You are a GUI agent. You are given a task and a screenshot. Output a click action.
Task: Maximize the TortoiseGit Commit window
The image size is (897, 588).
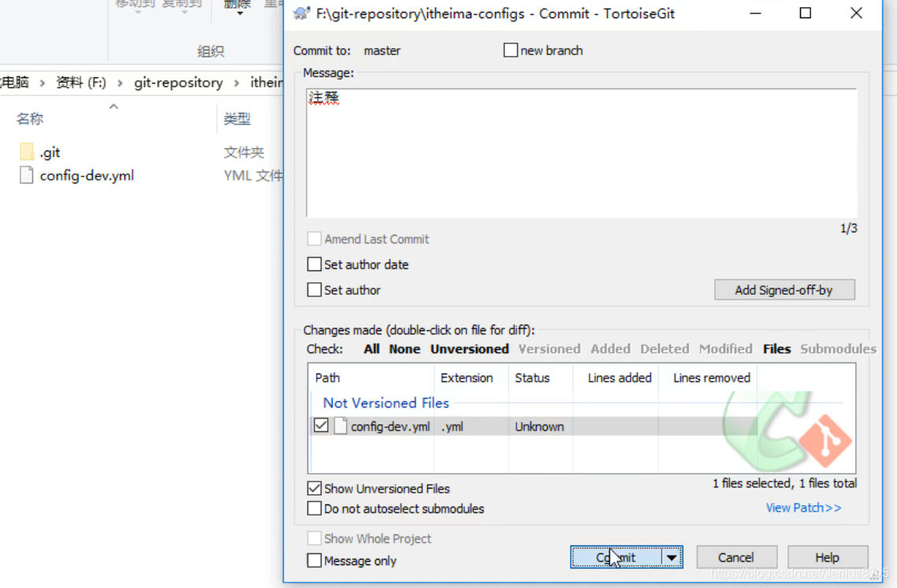(x=806, y=13)
